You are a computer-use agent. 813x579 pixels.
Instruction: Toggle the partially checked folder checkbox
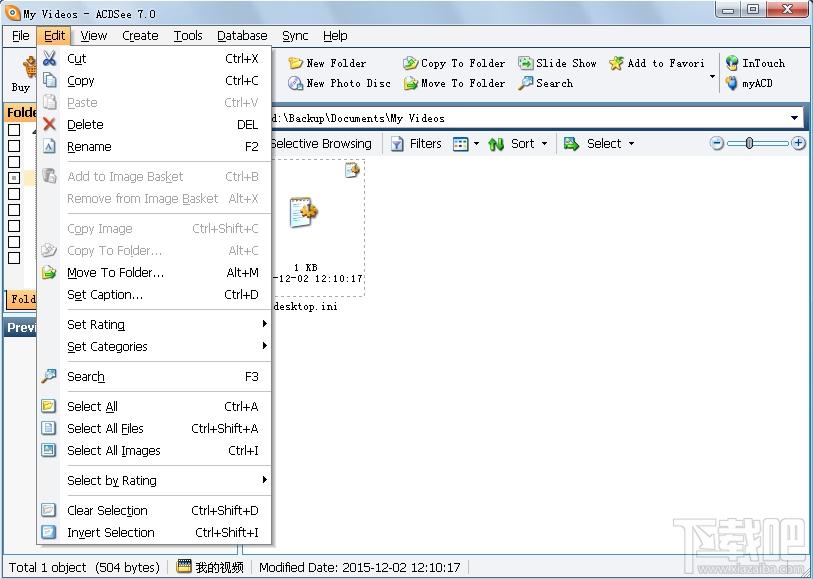[x=14, y=178]
